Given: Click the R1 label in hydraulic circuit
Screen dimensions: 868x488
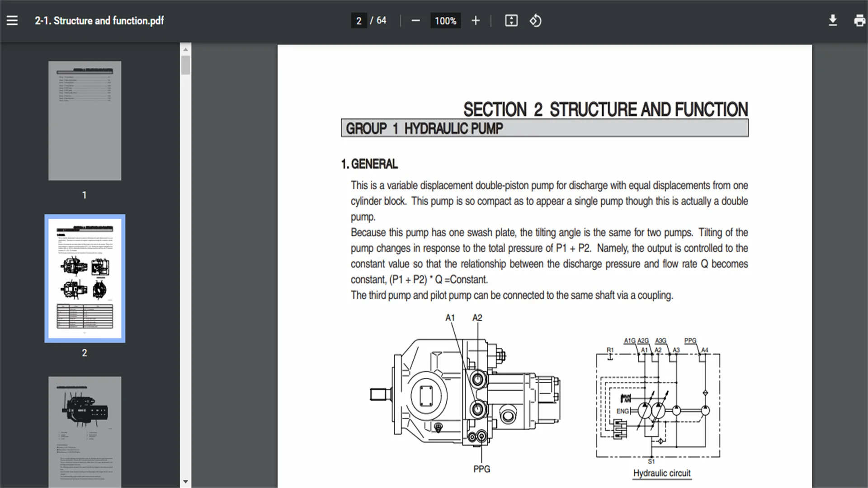Looking at the screenshot, I should tap(610, 350).
